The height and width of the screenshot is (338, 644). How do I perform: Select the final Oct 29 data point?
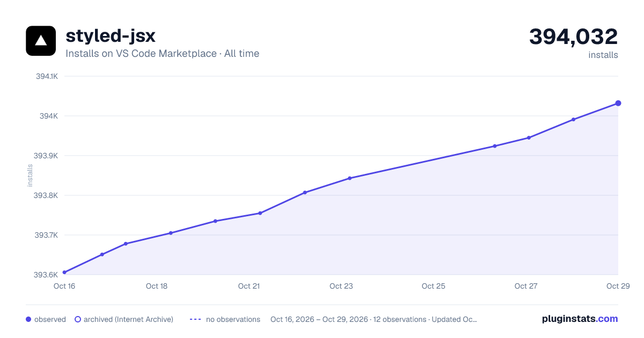(618, 103)
